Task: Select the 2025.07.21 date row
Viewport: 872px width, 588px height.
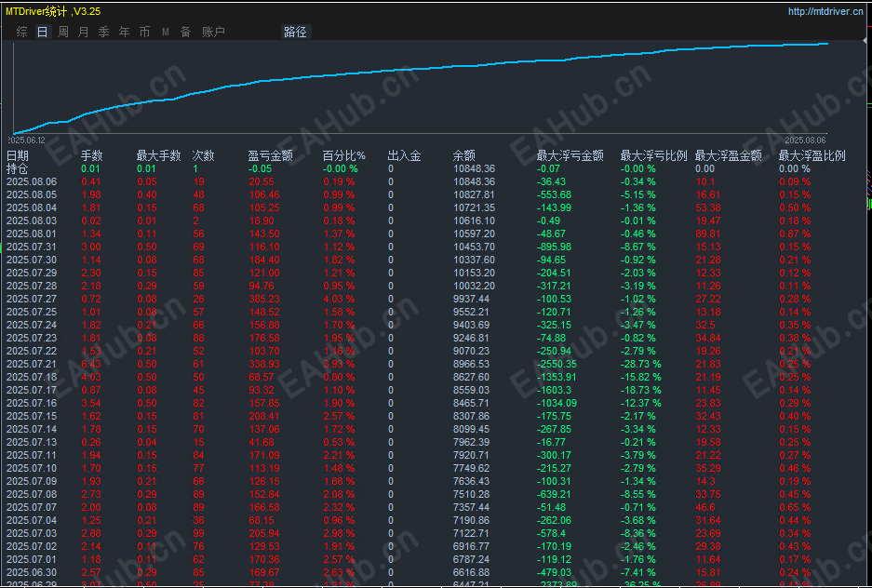Action: (31, 364)
